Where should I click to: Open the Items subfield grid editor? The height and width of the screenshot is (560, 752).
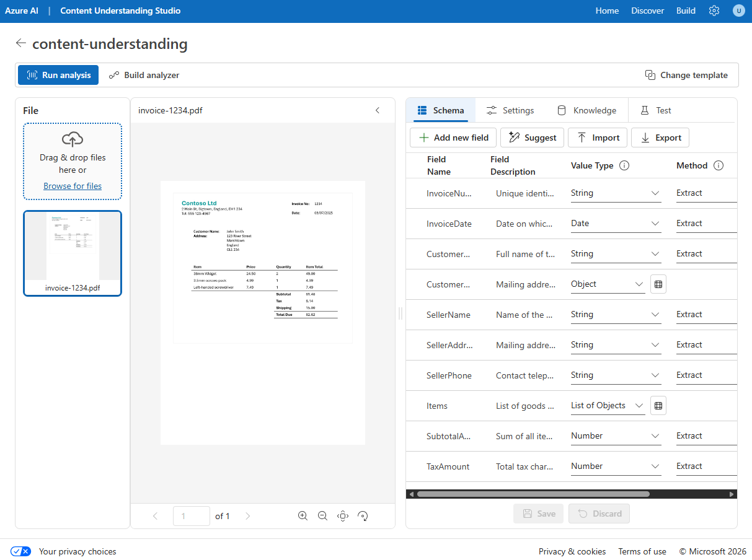pos(658,405)
